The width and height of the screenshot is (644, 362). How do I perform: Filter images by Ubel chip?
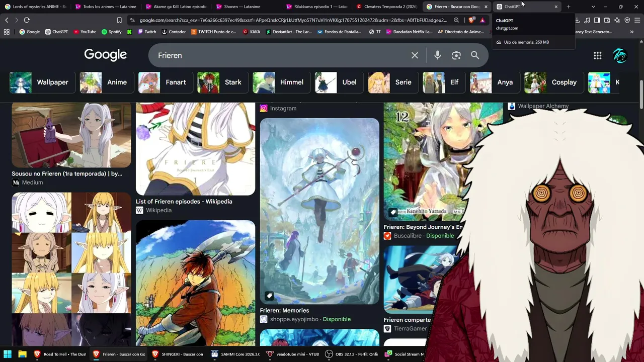[x=339, y=82]
